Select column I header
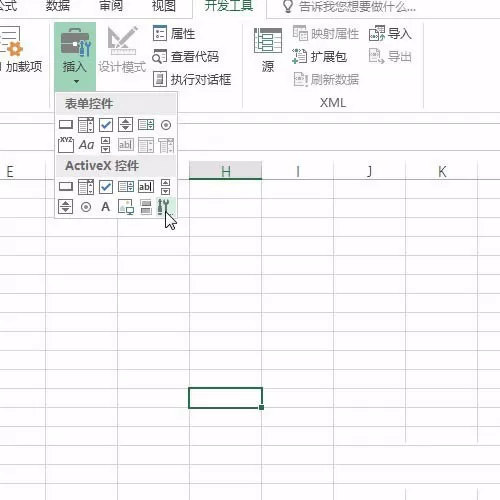500x500 pixels. coord(298,171)
